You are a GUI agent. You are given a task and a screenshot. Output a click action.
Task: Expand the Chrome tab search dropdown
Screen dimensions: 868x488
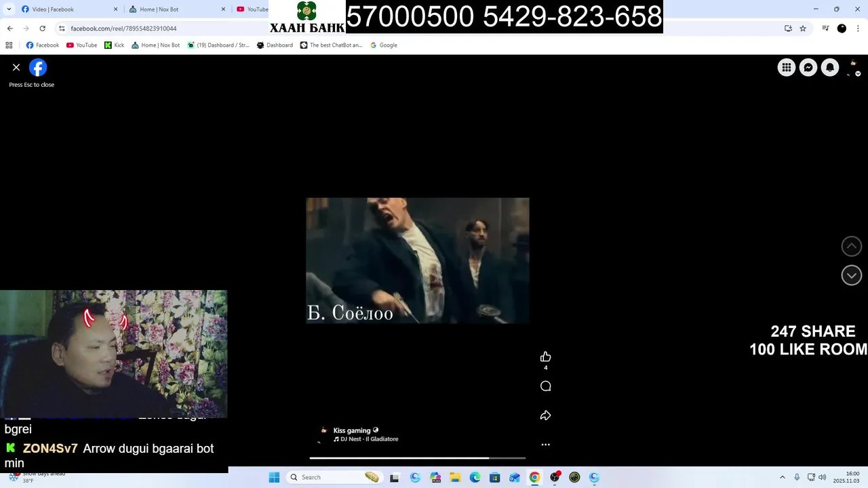coord(8,9)
